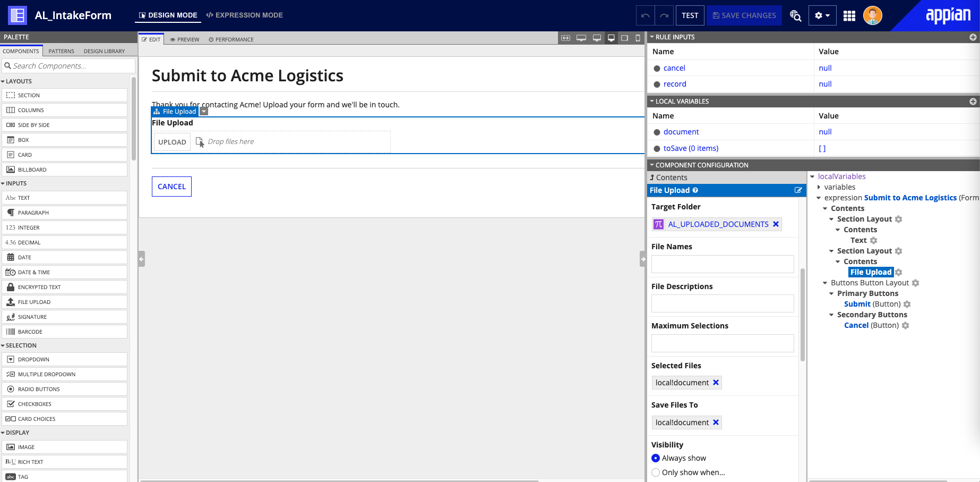Click the undo arrow icon
980x482 pixels.
646,15
